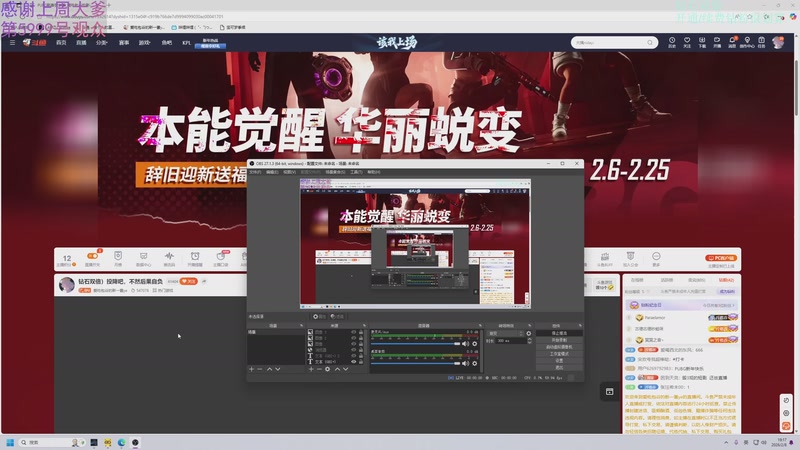Pop out the OBS Sources panel dock icon
The image size is (800, 450).
tap(364, 326)
